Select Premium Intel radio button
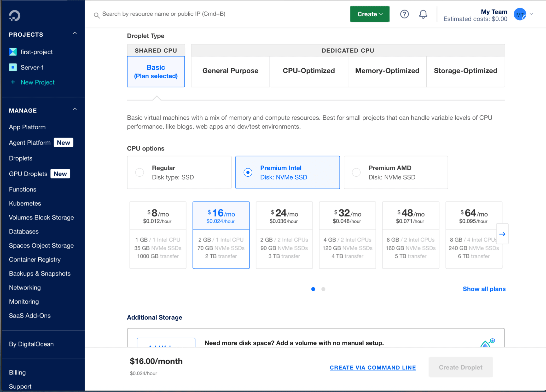This screenshot has height=392, width=546. 248,172
